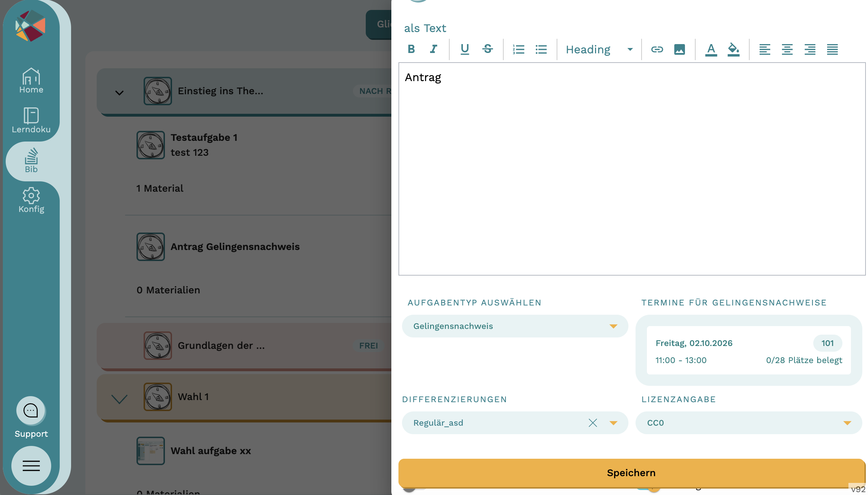Apply strikethrough formatting
The height and width of the screenshot is (495, 868).
488,49
